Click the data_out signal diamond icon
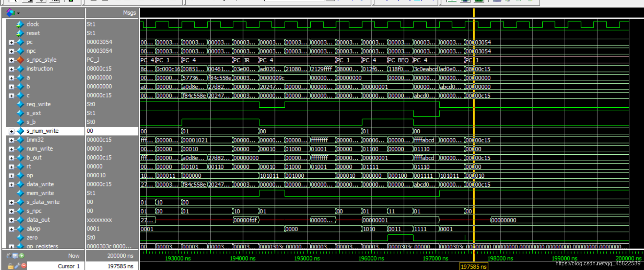This screenshot has width=644, height=270. pyautogui.click(x=20, y=220)
